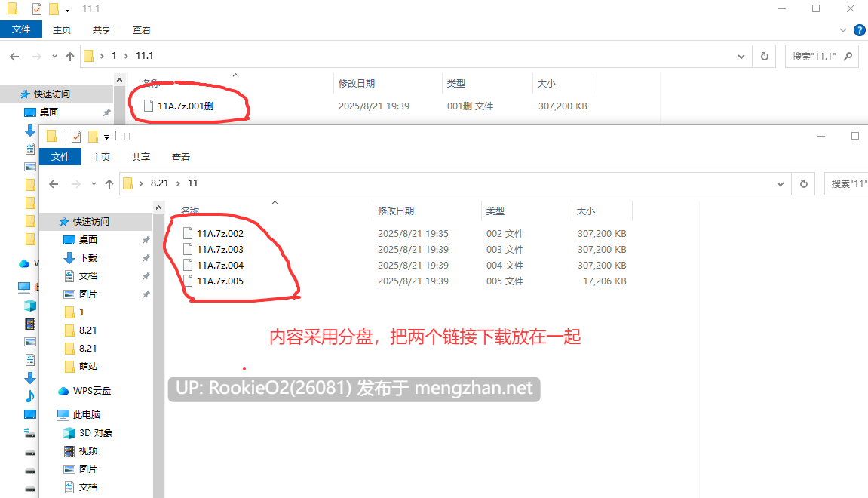Open 桌面 in the 11 window sidebar
The height and width of the screenshot is (498, 868).
point(88,239)
